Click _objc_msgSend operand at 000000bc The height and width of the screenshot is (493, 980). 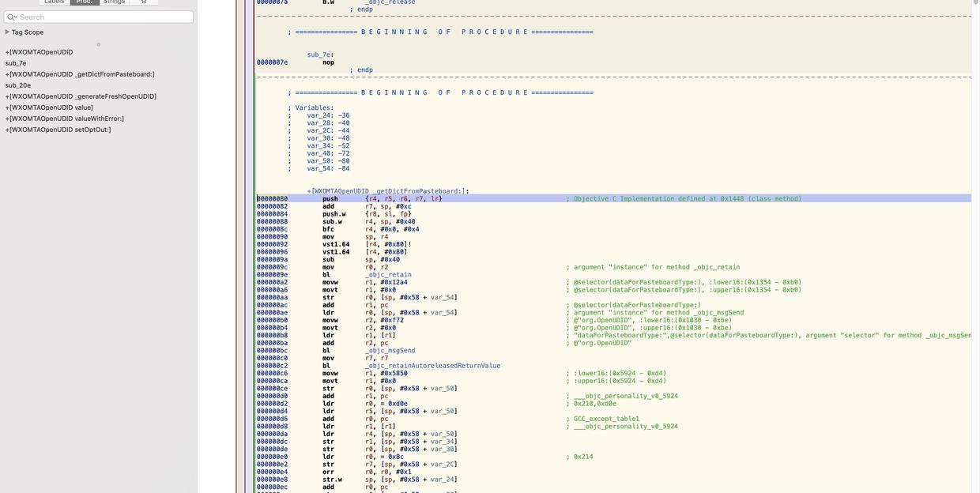[390, 351]
